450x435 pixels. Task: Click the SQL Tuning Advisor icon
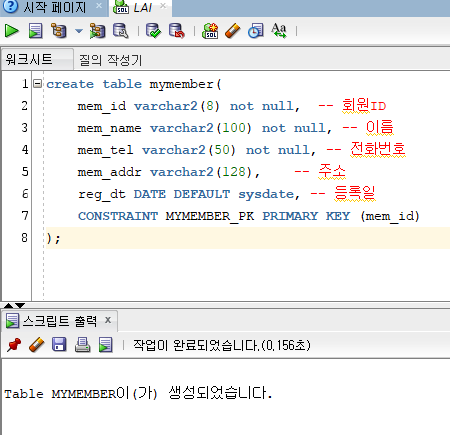120,31
